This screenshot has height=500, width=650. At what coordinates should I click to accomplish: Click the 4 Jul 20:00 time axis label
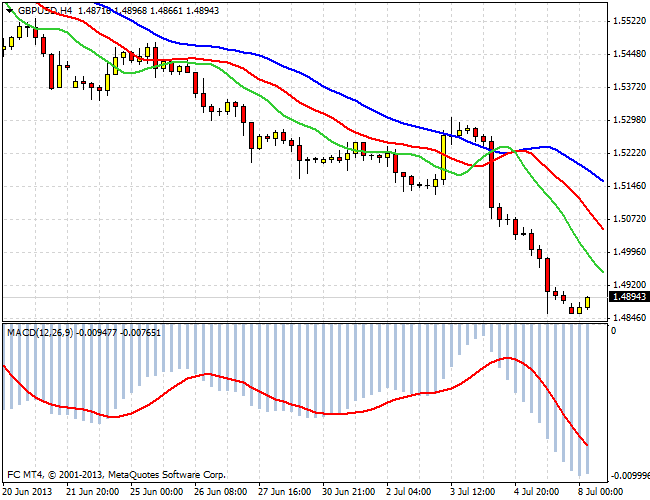coord(536,492)
